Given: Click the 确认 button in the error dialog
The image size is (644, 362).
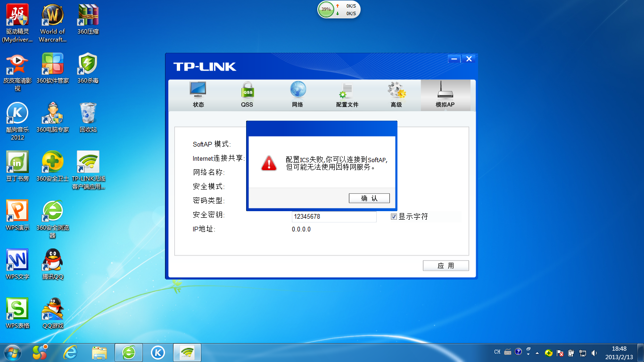Looking at the screenshot, I should 369,198.
